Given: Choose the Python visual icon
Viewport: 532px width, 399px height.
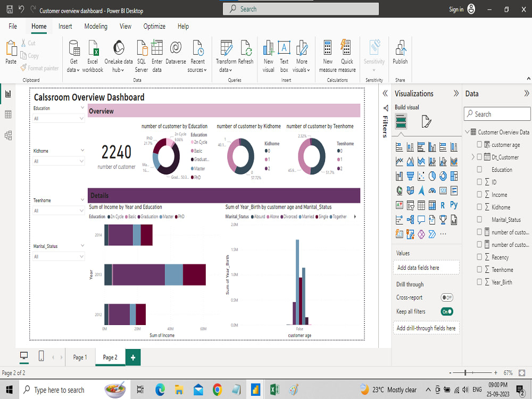Looking at the screenshot, I should (454, 205).
